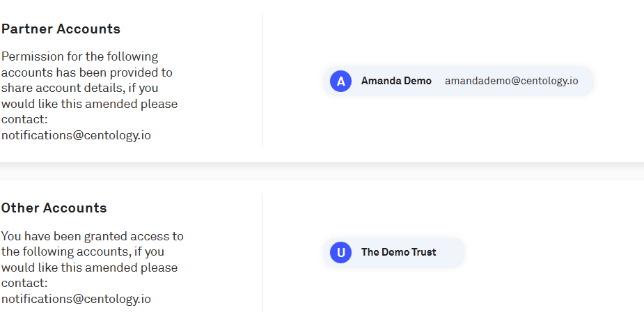Click notifications@centology.io under Partner Accounts
This screenshot has height=326, width=644.
(x=76, y=136)
